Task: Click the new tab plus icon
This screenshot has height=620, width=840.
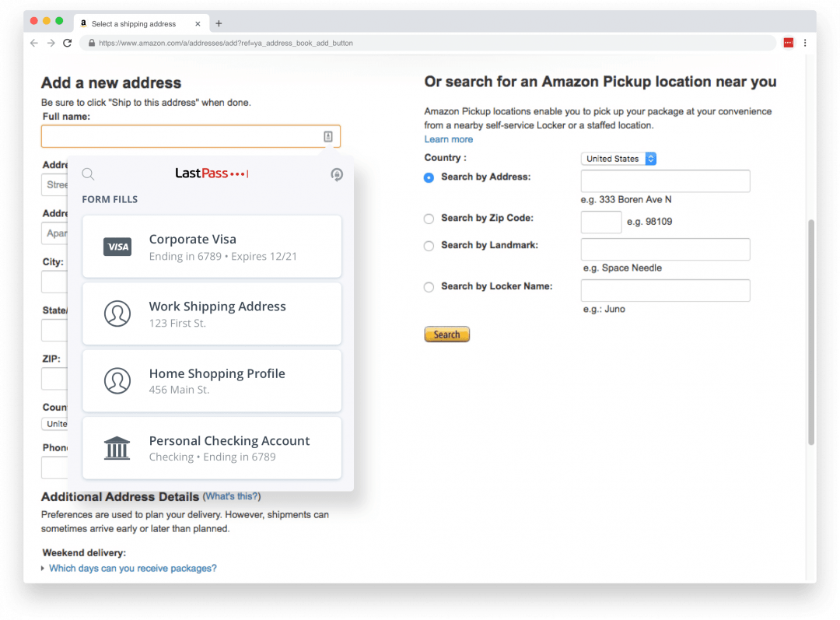Action: pos(219,23)
